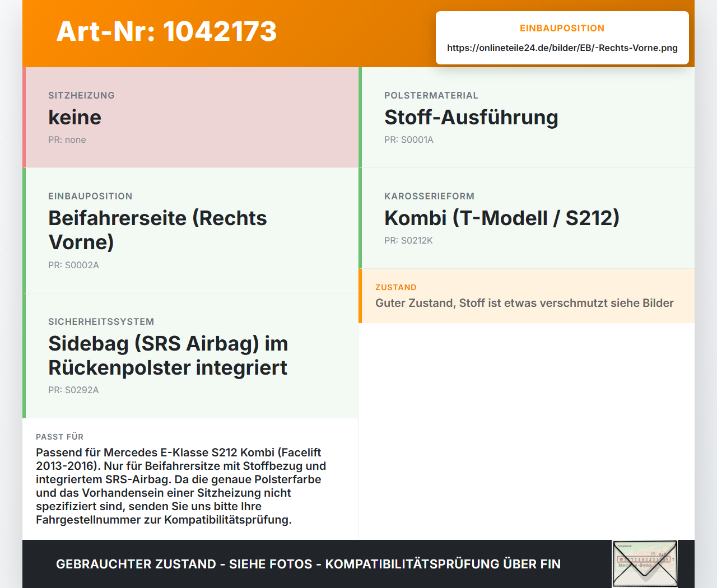The image size is (717, 588).
Task: Click the PASST FÜR label
Action: [59, 437]
